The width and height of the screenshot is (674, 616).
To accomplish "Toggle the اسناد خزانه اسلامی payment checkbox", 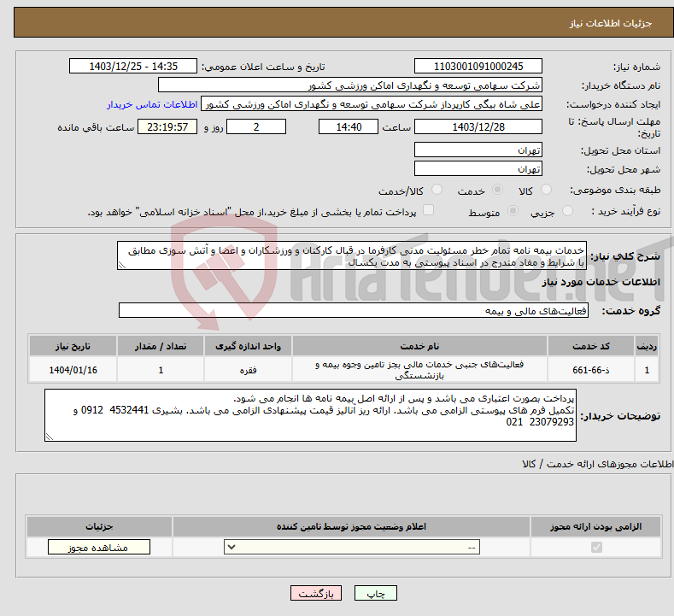I will [429, 210].
